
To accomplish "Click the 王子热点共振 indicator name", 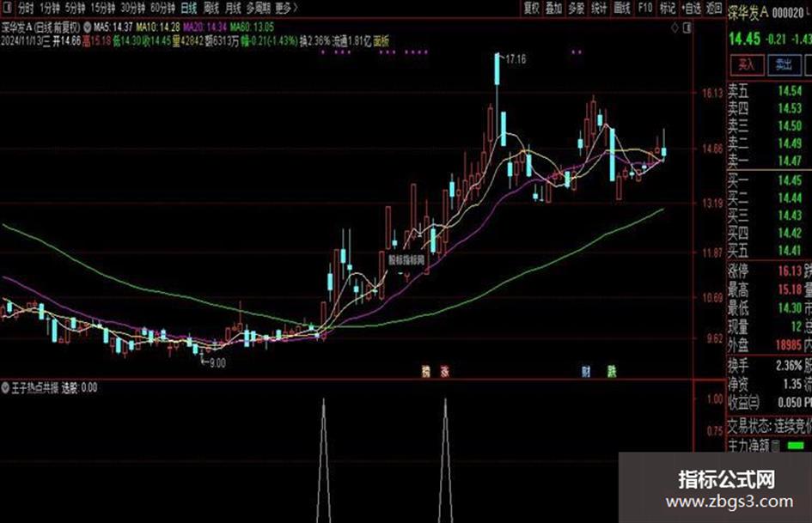I will 34,387.
